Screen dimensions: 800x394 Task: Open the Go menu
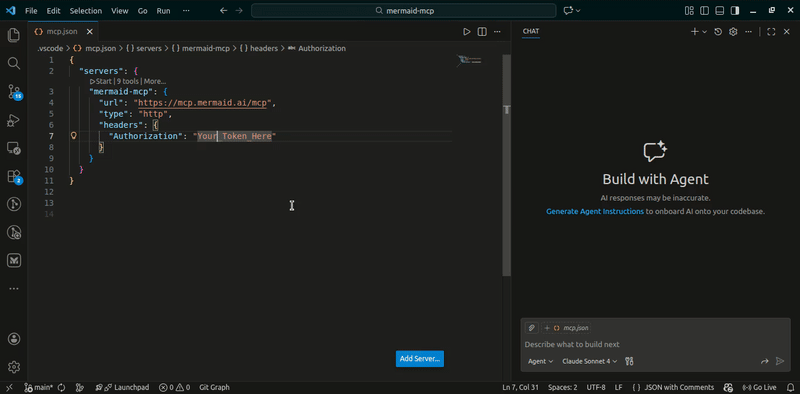[143, 10]
